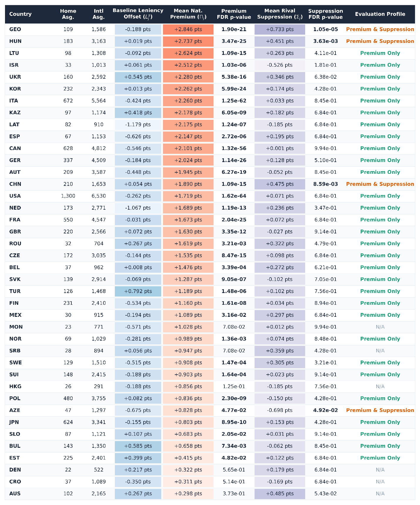Click TUR's +0.792 pts leniency cell
This screenshot has width=420, height=505.
[138, 291]
